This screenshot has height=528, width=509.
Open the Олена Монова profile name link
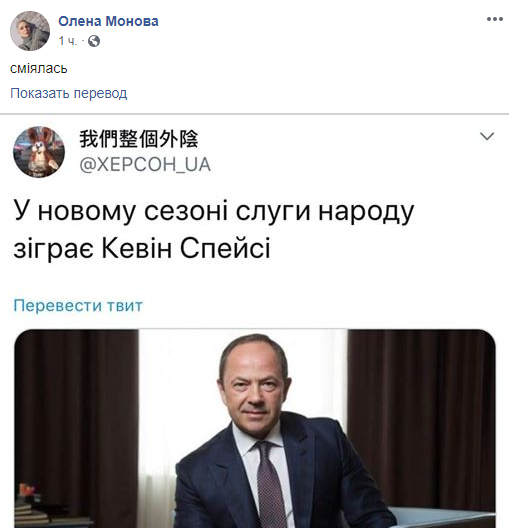click(x=108, y=21)
